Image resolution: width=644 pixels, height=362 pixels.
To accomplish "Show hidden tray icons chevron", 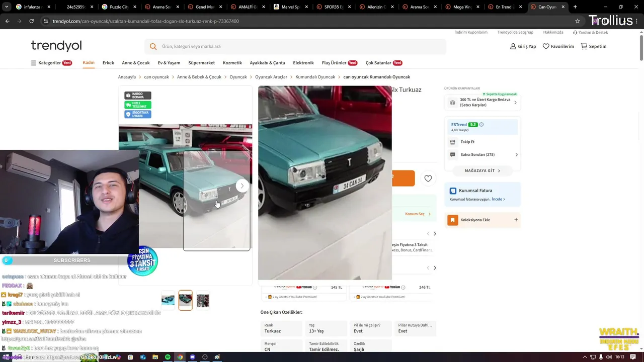I will (585, 357).
